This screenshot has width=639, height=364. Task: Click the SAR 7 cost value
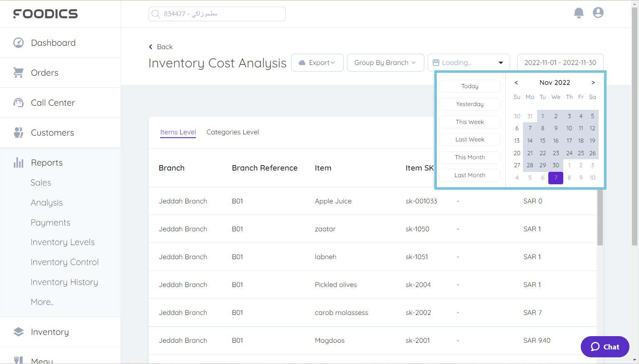[x=532, y=312]
